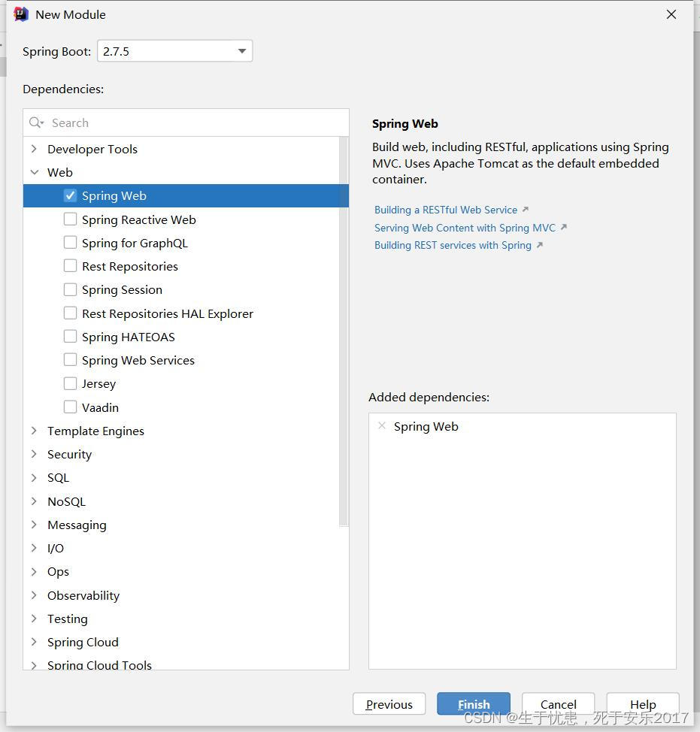Click the Previous button
The width and height of the screenshot is (700, 732).
pyautogui.click(x=389, y=704)
